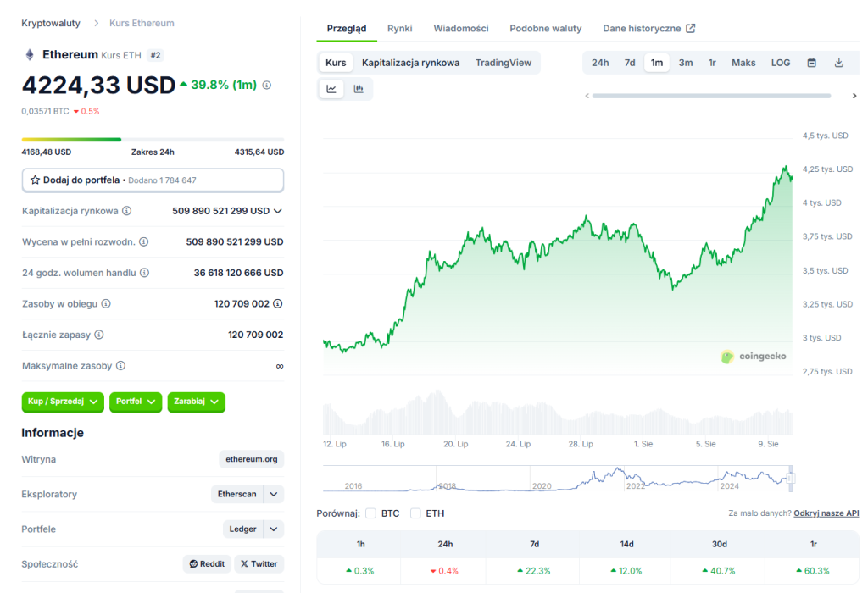The width and height of the screenshot is (868, 593).
Task: Select 7d chart range
Action: point(630,63)
